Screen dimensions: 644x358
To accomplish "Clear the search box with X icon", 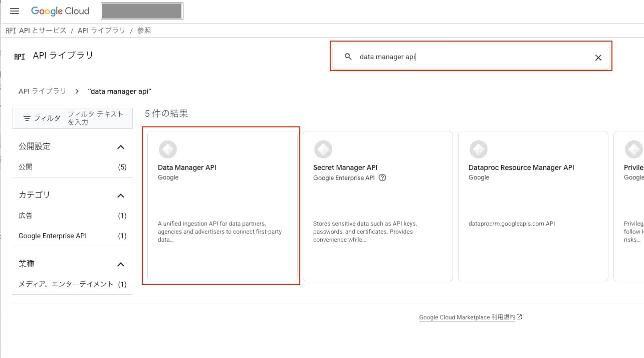I will 598,57.
